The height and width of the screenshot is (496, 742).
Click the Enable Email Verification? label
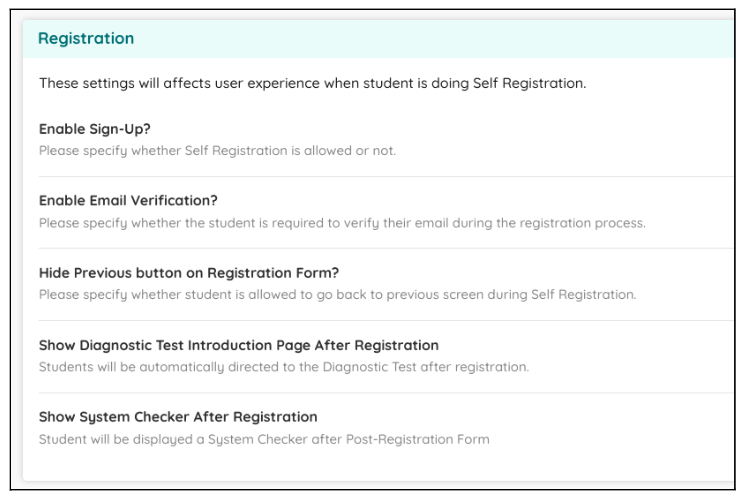click(x=128, y=201)
